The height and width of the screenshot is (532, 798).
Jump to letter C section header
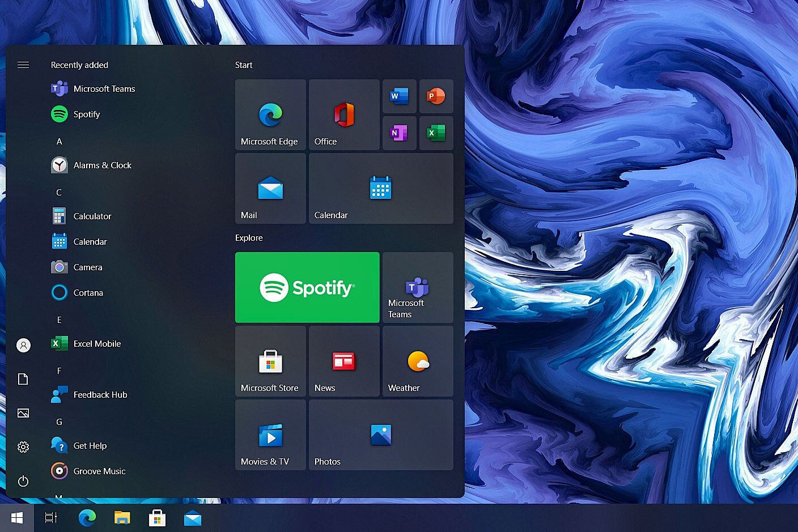(59, 193)
